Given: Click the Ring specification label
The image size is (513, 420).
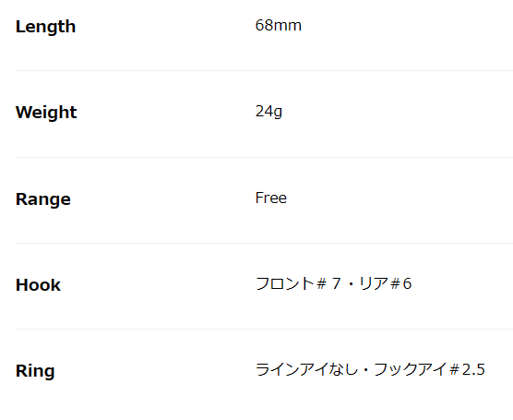Looking at the screenshot, I should 35,371.
